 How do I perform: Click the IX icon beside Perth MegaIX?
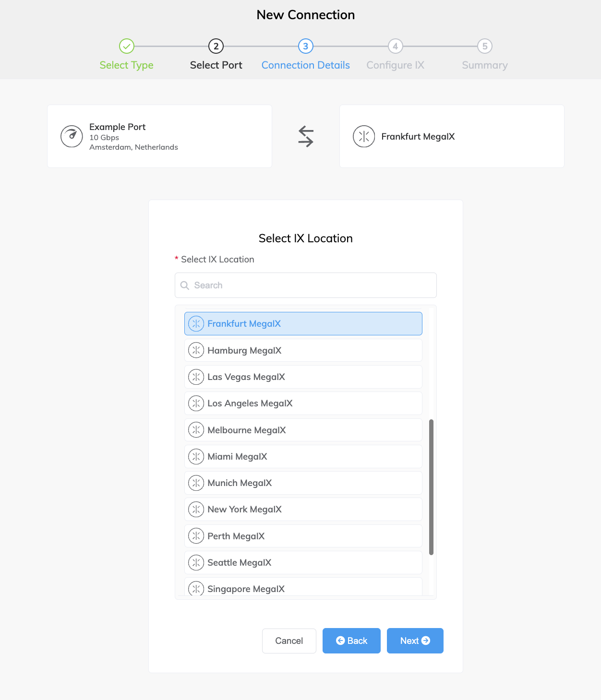tap(196, 536)
